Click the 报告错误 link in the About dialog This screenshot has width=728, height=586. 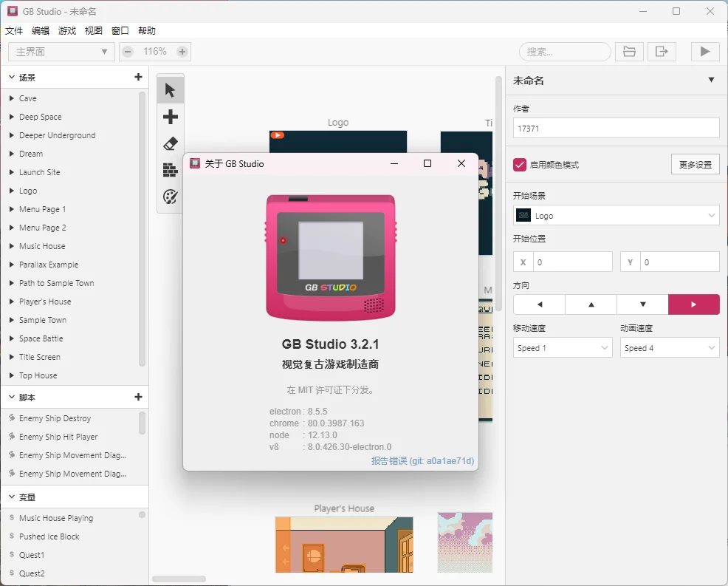[389, 461]
